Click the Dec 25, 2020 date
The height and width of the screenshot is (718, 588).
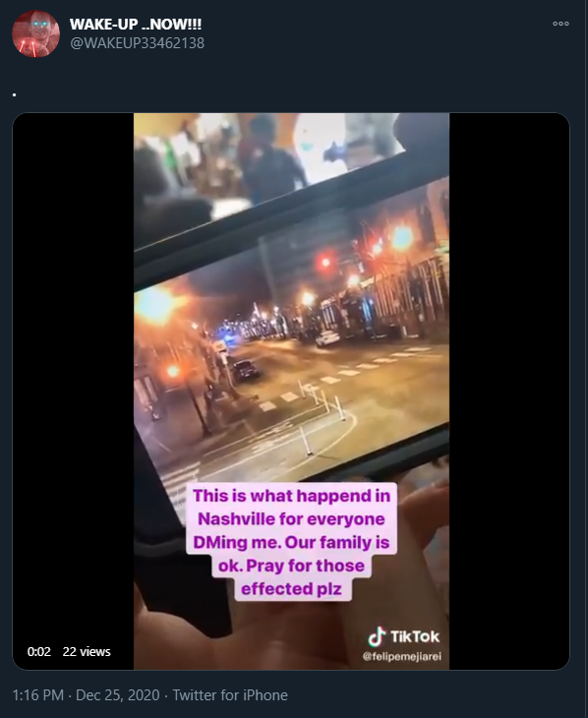tap(118, 695)
